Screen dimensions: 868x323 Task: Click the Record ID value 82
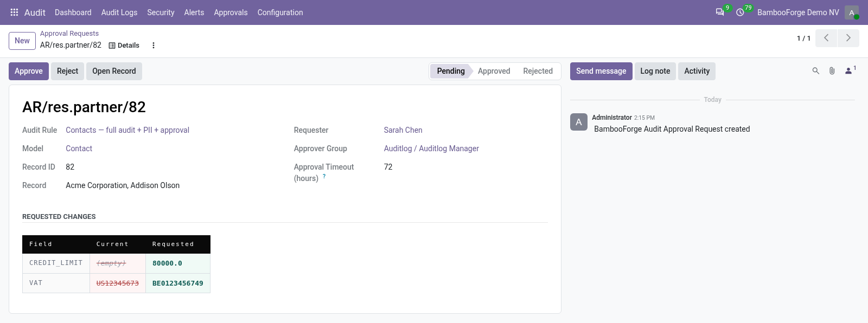click(70, 167)
